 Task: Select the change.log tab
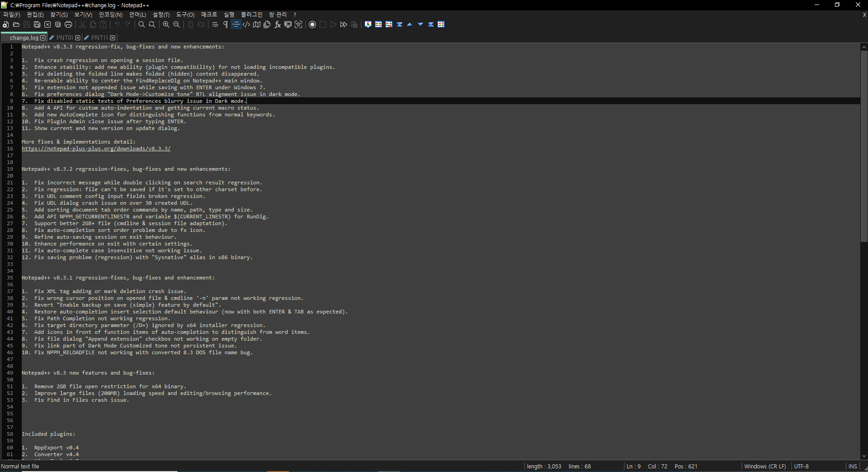pyautogui.click(x=24, y=38)
